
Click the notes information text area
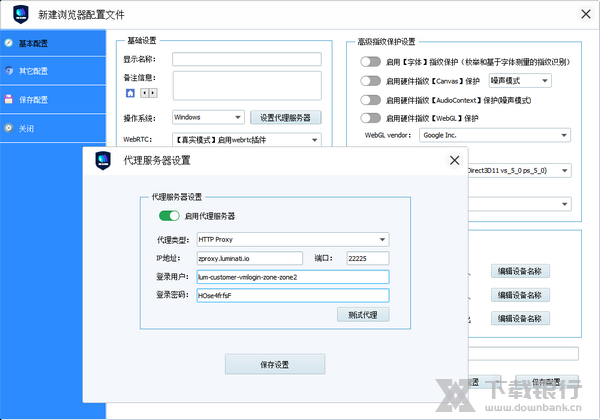click(247, 86)
